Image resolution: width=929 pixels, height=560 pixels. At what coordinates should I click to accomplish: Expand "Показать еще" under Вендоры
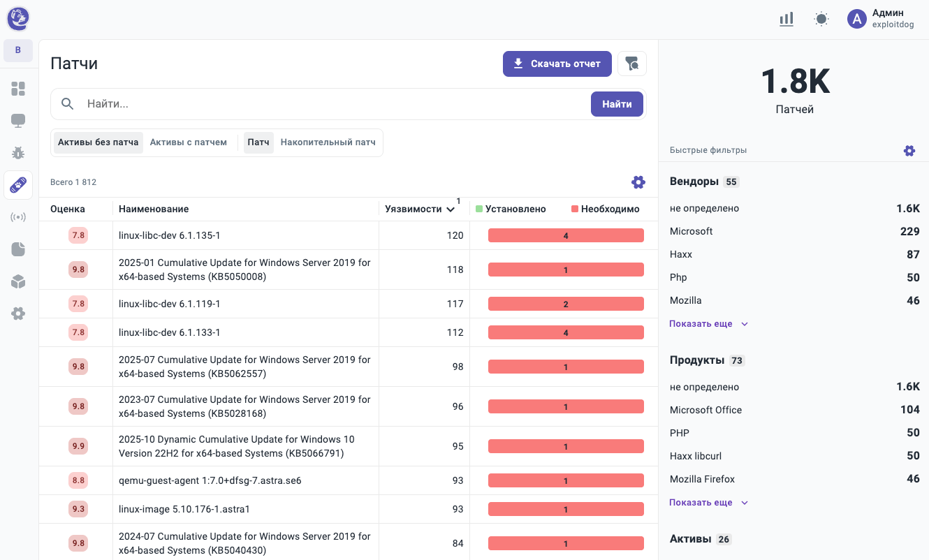click(x=708, y=324)
